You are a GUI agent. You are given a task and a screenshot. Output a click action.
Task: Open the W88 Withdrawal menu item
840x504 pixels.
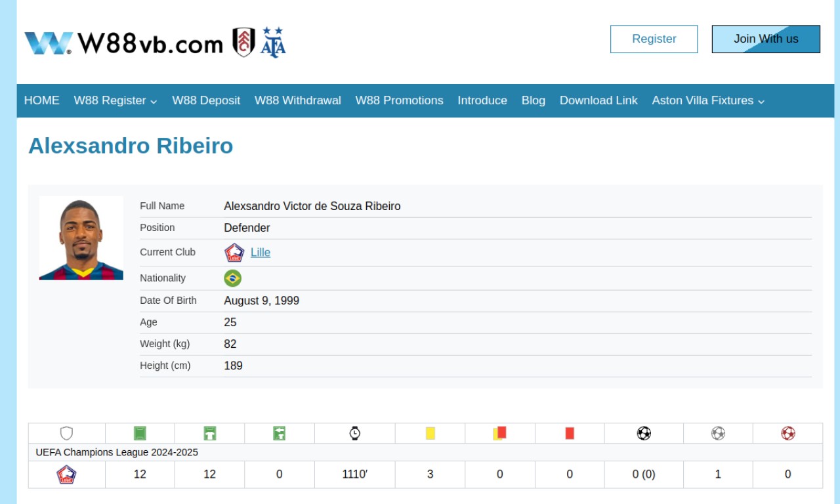coord(298,100)
